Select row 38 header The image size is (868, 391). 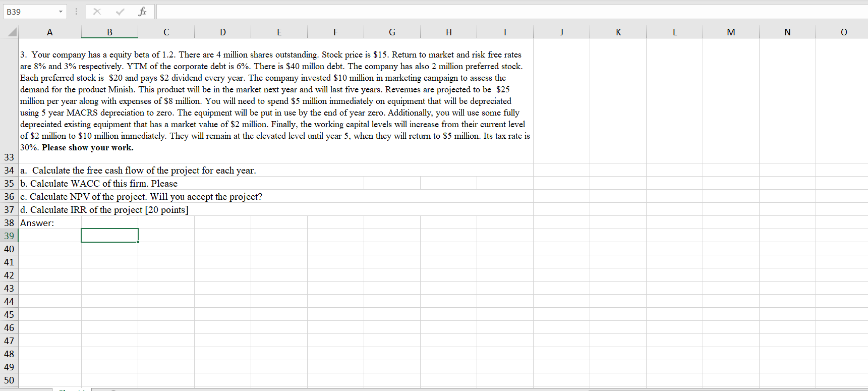click(9, 222)
